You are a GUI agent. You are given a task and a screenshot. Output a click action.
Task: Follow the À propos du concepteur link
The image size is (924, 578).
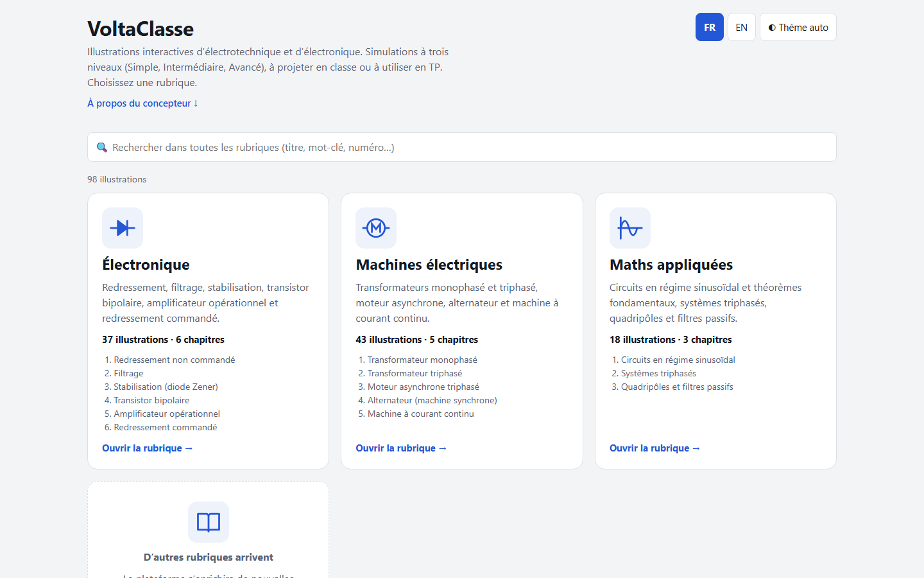point(142,103)
